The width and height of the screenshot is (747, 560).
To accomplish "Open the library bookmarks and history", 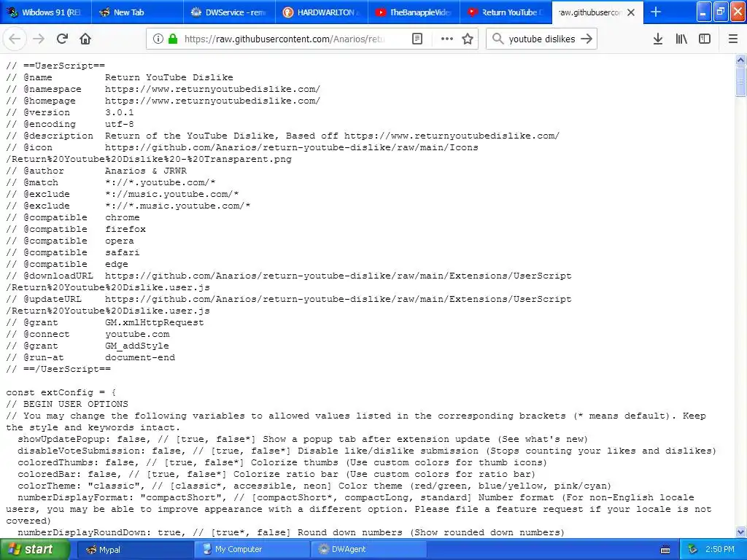I will (x=681, y=39).
